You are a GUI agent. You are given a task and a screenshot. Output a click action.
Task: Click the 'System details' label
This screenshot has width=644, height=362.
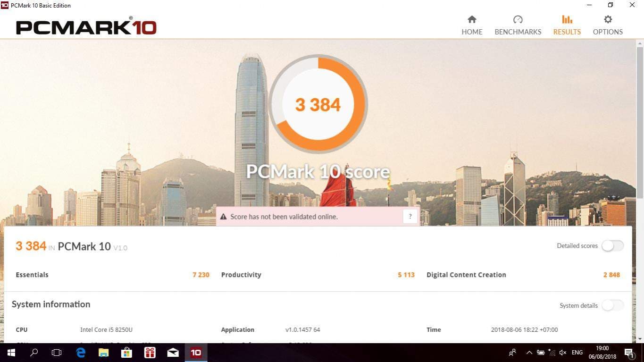(578, 306)
